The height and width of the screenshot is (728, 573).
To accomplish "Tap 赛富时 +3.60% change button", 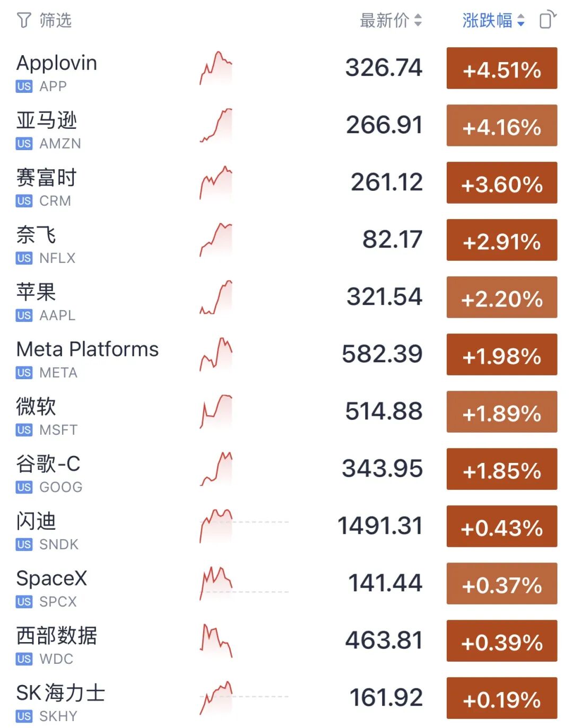I will 502,182.
